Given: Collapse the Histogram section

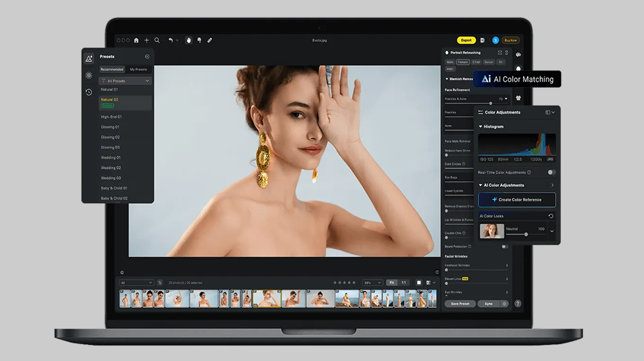Looking at the screenshot, I should click(480, 126).
